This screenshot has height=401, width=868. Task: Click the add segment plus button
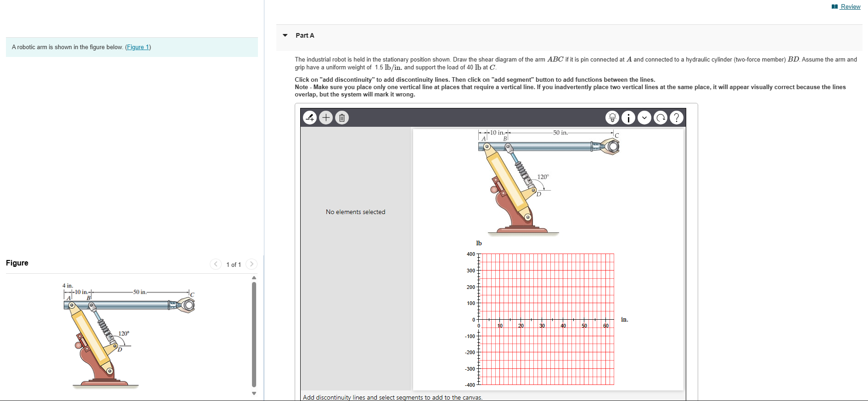[326, 118]
